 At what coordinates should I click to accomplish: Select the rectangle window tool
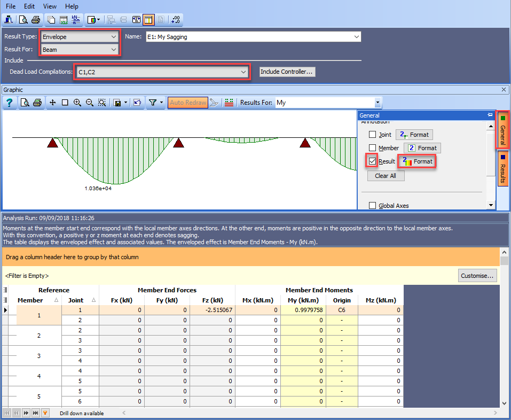pos(65,103)
